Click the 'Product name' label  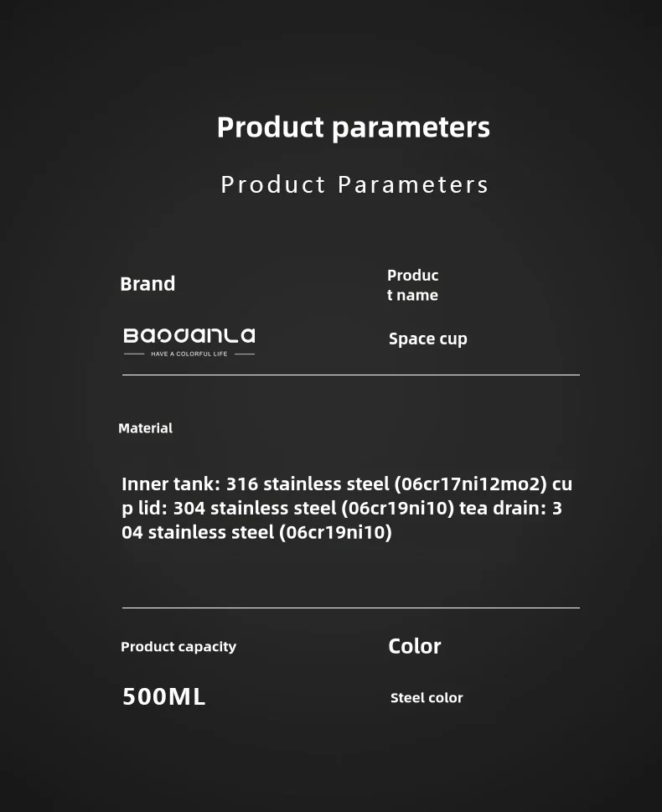pos(413,286)
